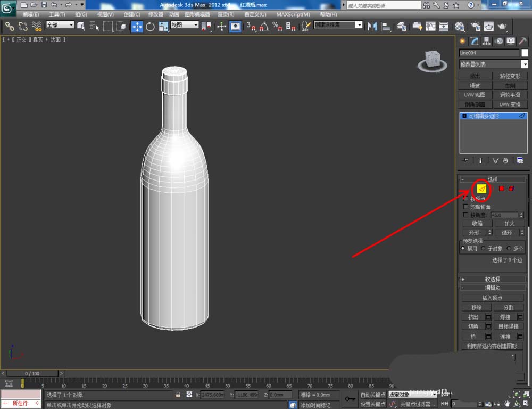This screenshot has height=409, width=532.
Task: Select the Link tool chain icon
Action: pos(10,26)
